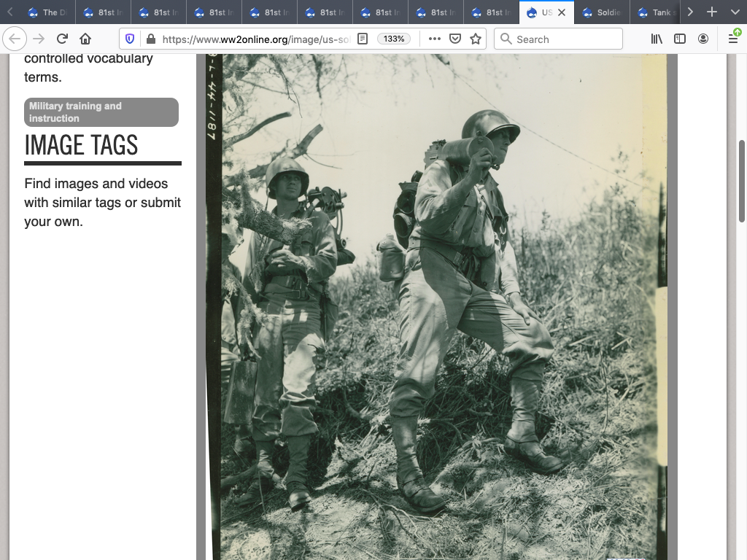The image size is (747, 560).
Task: Save page to Pocket
Action: point(455,39)
